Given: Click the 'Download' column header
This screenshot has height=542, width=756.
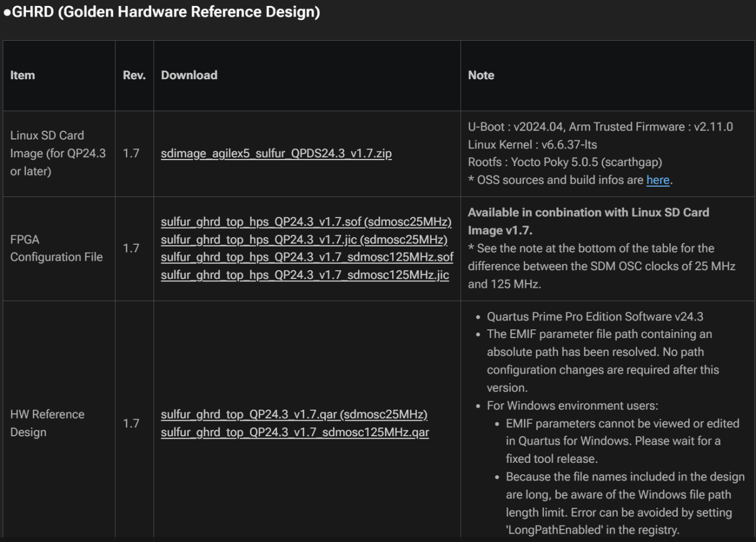Looking at the screenshot, I should (x=189, y=75).
